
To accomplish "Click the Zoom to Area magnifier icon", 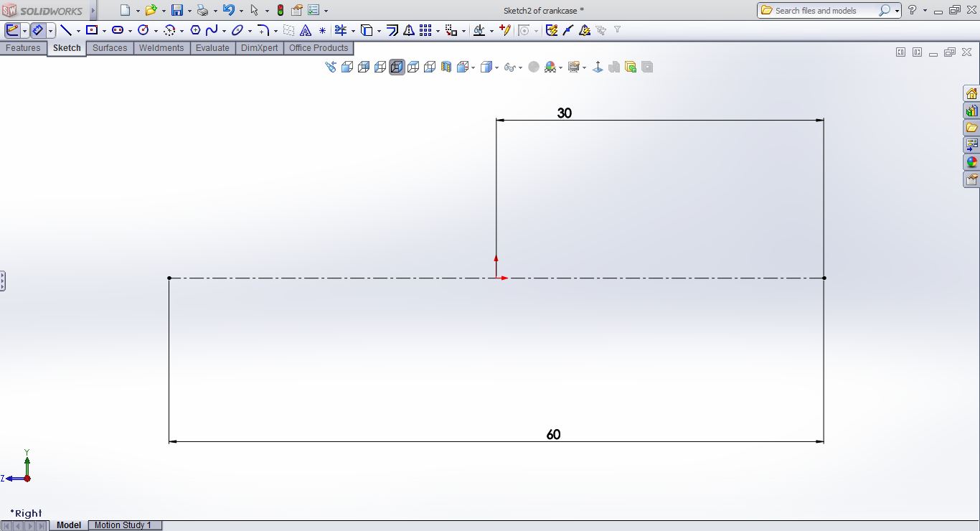I will click(329, 67).
